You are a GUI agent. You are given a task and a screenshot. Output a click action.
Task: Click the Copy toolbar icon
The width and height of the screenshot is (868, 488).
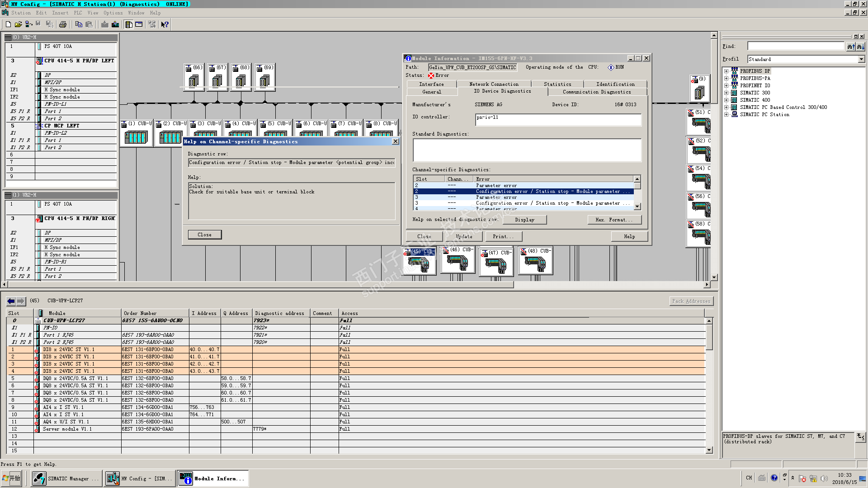click(79, 24)
